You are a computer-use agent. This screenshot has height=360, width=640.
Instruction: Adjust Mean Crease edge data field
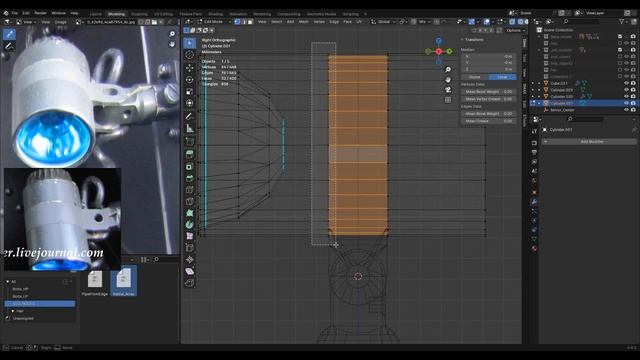coord(489,121)
